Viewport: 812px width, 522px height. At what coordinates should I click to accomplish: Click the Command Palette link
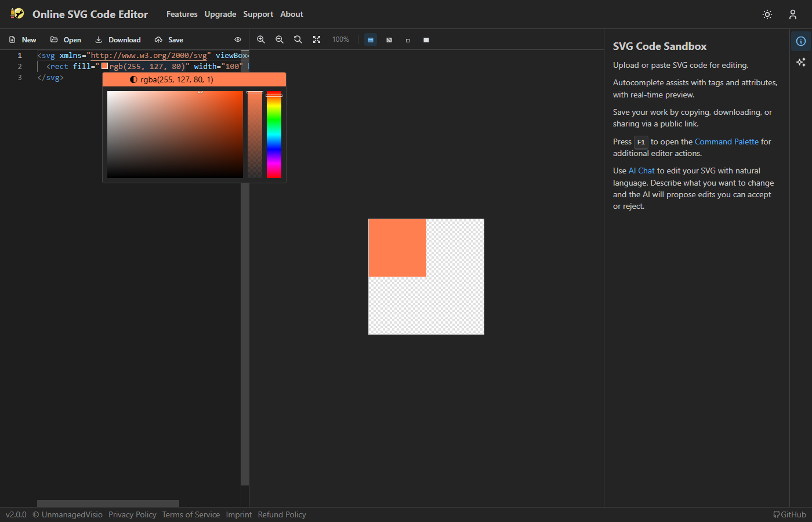[726, 142]
